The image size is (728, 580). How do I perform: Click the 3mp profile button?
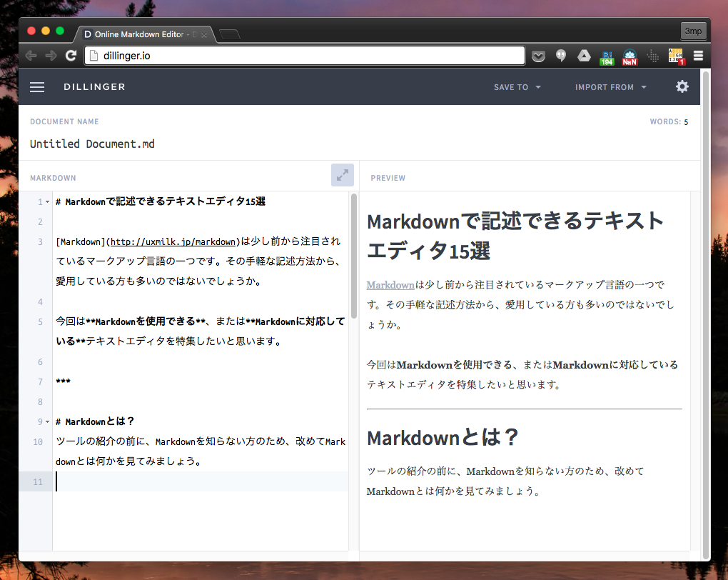click(693, 31)
